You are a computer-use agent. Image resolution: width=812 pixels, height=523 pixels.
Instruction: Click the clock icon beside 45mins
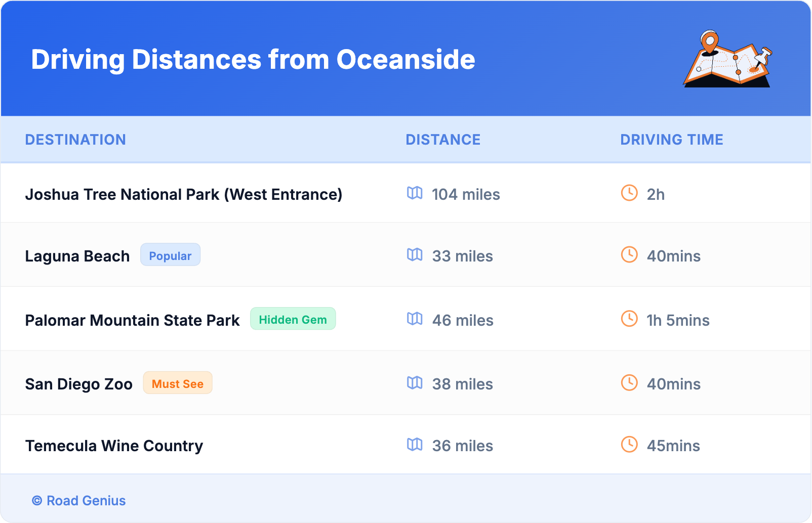click(x=629, y=444)
